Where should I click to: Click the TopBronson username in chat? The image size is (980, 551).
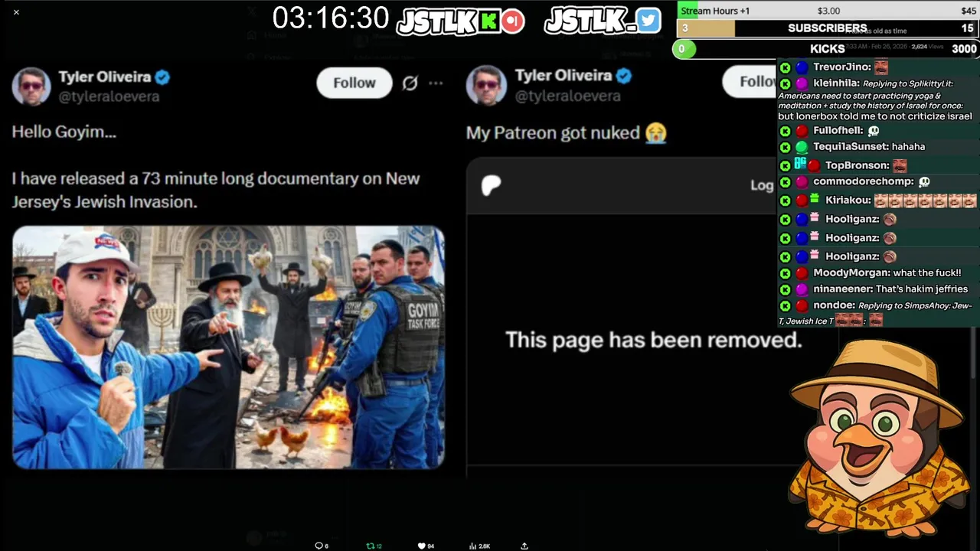tap(857, 165)
